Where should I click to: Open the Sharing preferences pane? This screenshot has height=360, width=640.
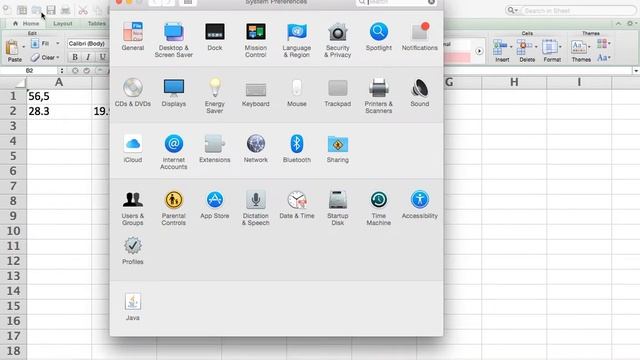pyautogui.click(x=338, y=149)
